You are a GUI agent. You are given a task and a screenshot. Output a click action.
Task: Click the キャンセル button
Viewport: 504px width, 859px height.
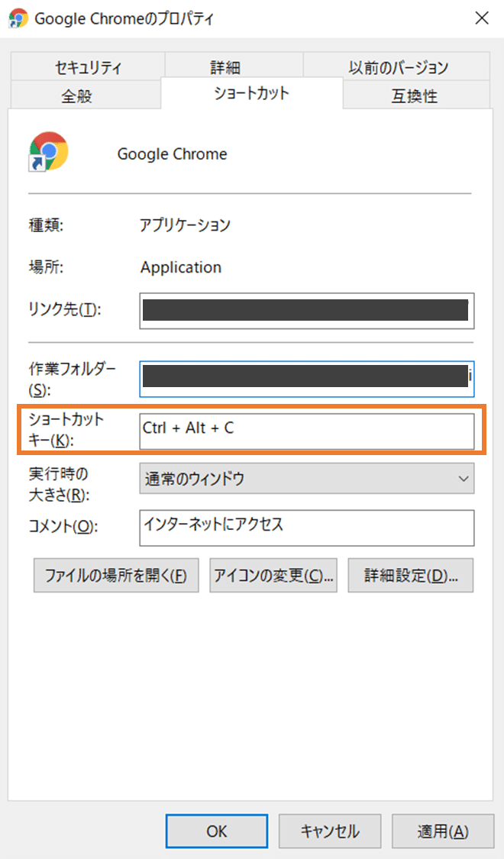(x=330, y=831)
